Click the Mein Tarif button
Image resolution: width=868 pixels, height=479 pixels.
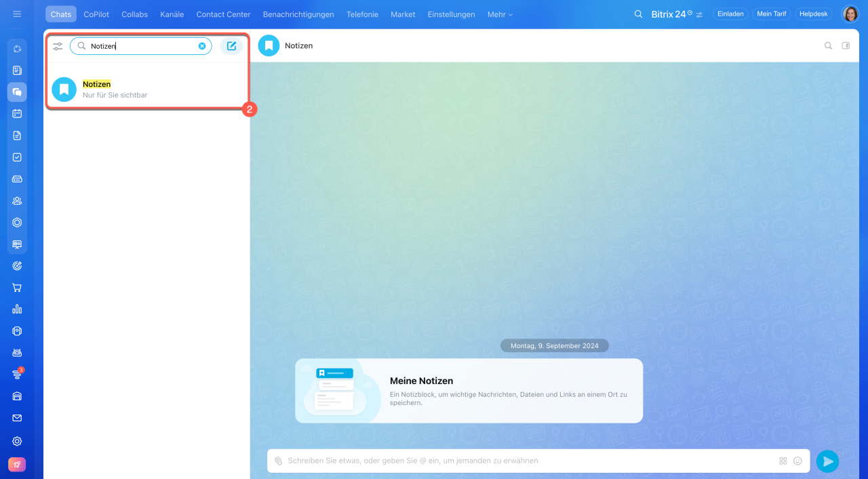pyautogui.click(x=772, y=14)
